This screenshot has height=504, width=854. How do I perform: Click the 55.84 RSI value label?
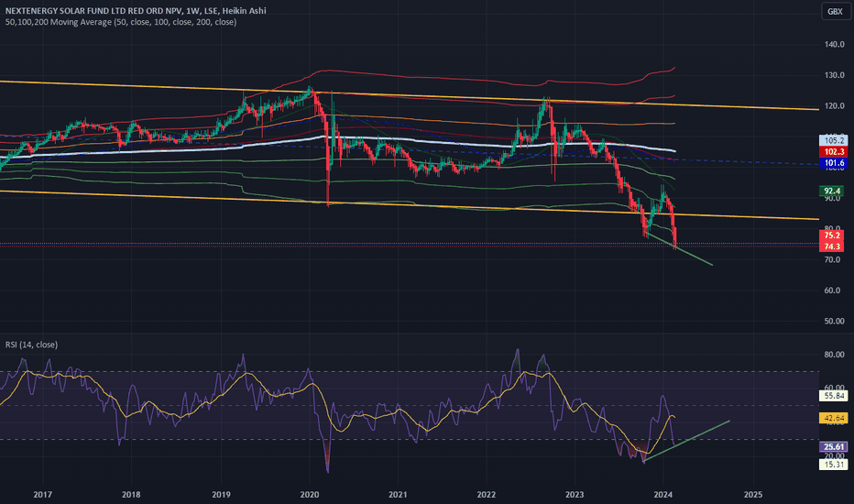833,396
